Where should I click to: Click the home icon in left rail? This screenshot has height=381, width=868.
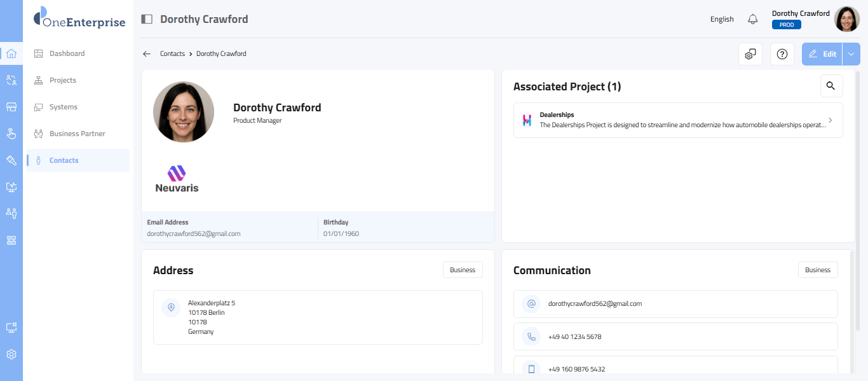[11, 53]
